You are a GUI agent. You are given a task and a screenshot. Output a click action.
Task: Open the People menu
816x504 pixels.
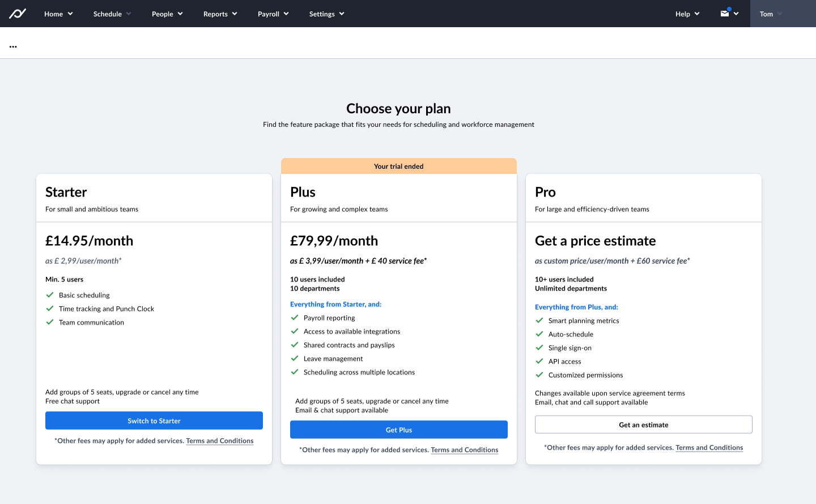click(167, 14)
